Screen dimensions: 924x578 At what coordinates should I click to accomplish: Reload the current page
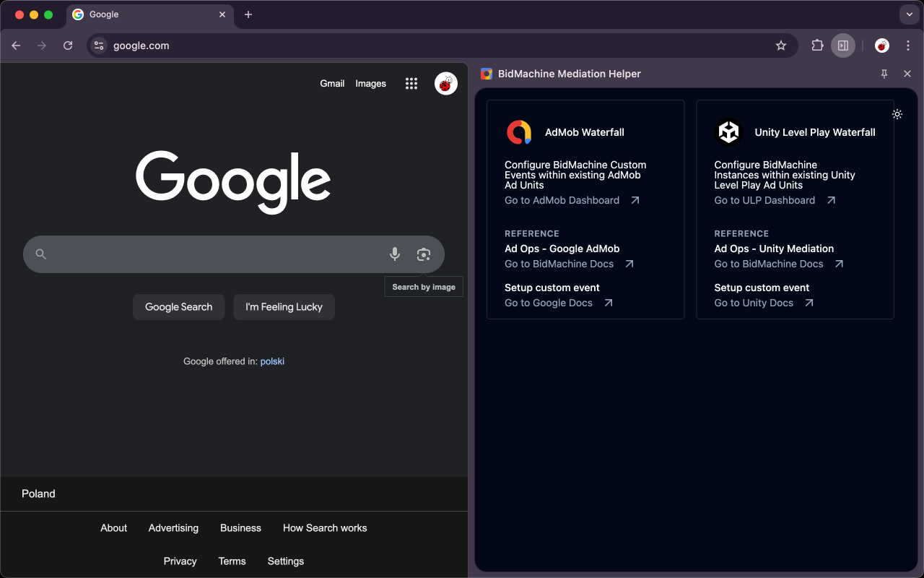[68, 46]
